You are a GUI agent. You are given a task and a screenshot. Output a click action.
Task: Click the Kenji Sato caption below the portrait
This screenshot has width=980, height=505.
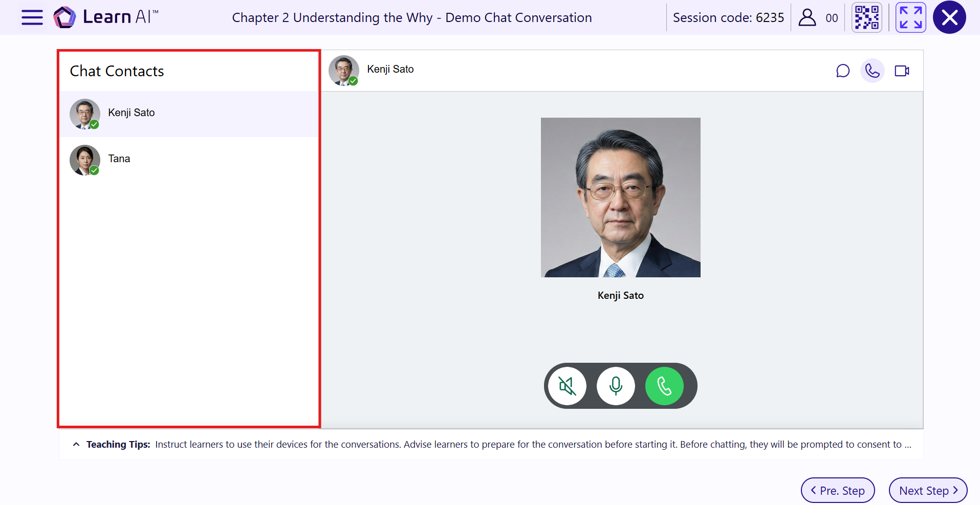click(621, 295)
